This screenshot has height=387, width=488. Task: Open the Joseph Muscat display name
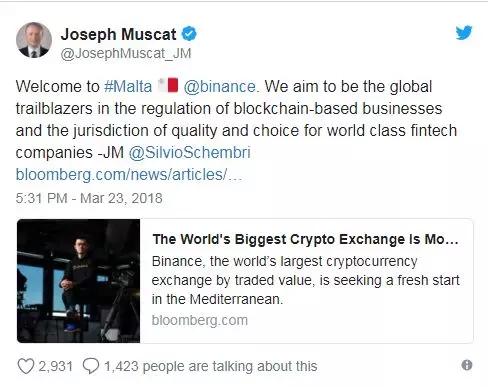(118, 34)
